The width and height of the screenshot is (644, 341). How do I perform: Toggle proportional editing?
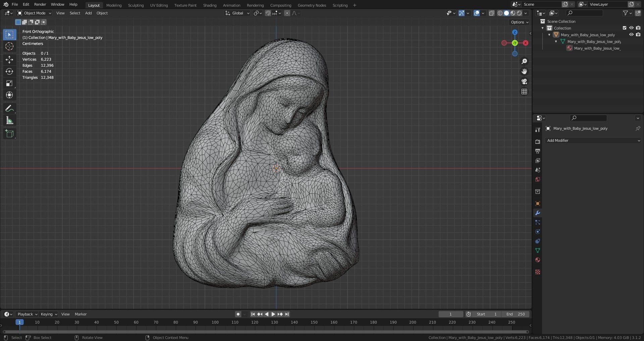pos(287,13)
